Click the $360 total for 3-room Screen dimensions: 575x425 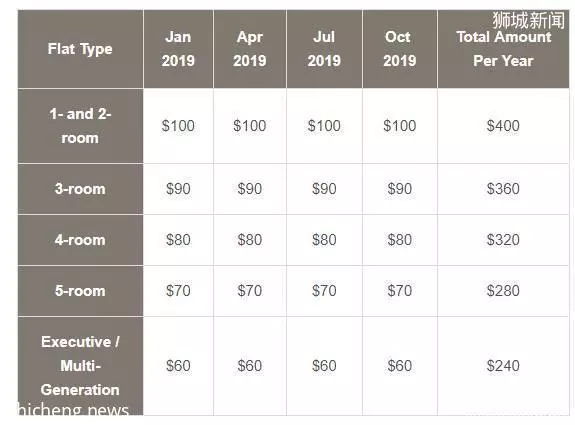point(503,189)
